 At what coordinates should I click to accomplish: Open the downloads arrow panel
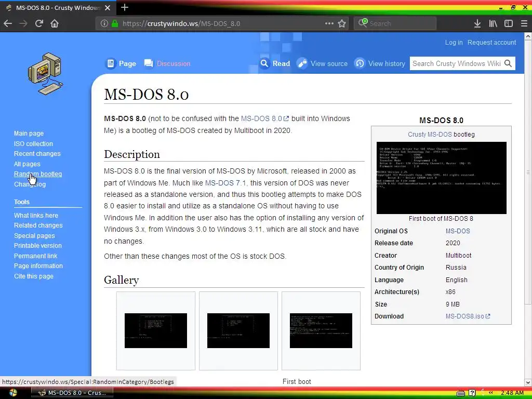pos(477,23)
